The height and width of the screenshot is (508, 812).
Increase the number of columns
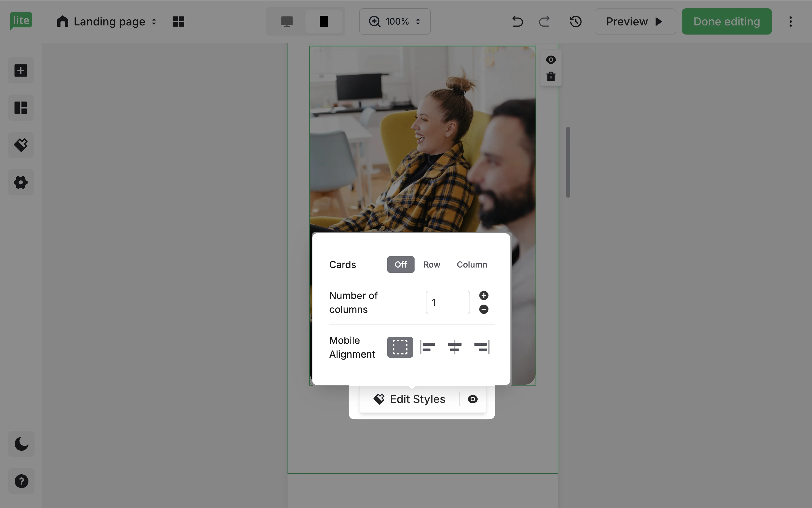tap(484, 296)
